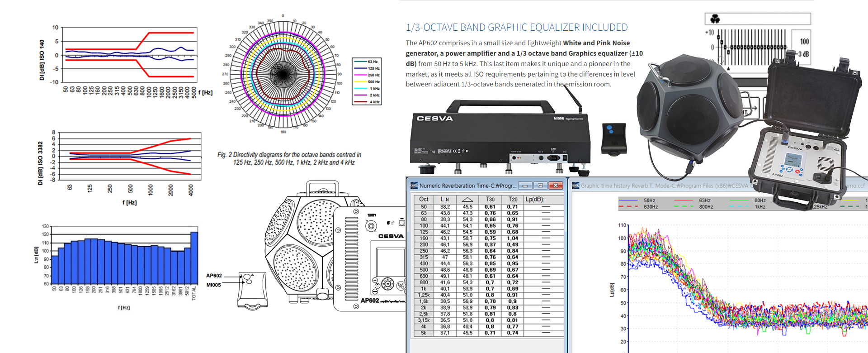This screenshot has height=353, width=868.
Task: Click L N value 47 in 315 row
Action: point(445,257)
